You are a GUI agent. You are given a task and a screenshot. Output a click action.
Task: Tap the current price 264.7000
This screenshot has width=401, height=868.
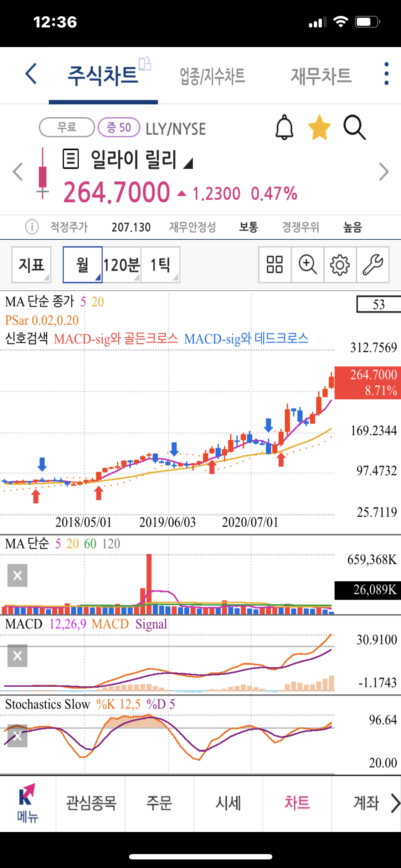117,192
